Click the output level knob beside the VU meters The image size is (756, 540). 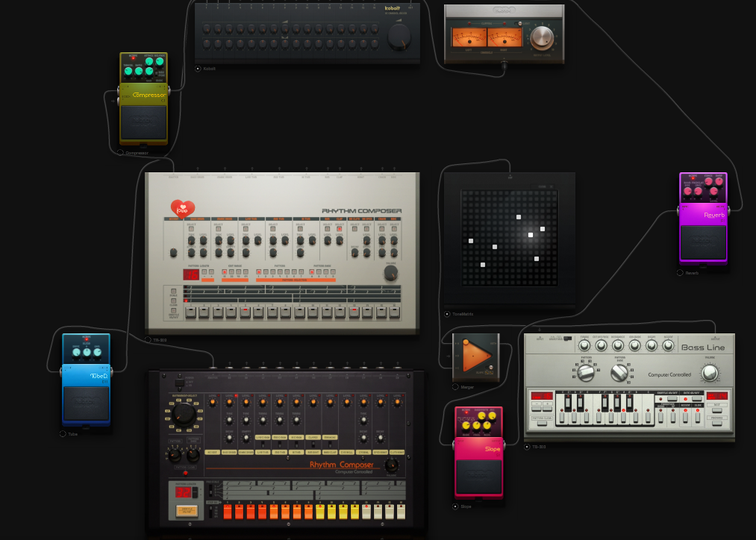click(542, 37)
